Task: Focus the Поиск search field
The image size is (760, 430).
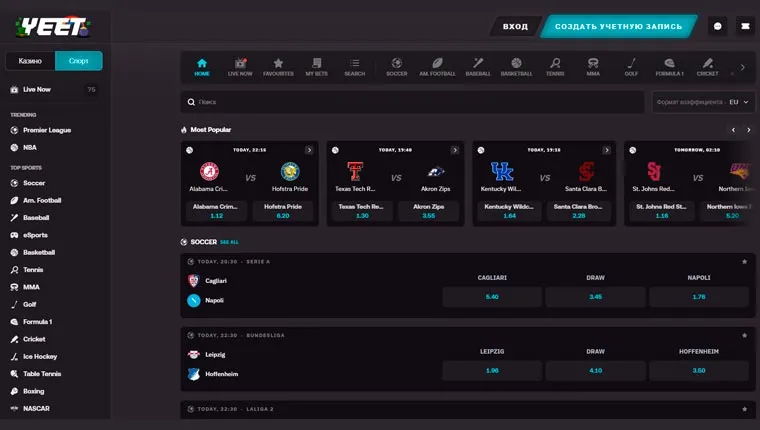Action: tap(412, 102)
